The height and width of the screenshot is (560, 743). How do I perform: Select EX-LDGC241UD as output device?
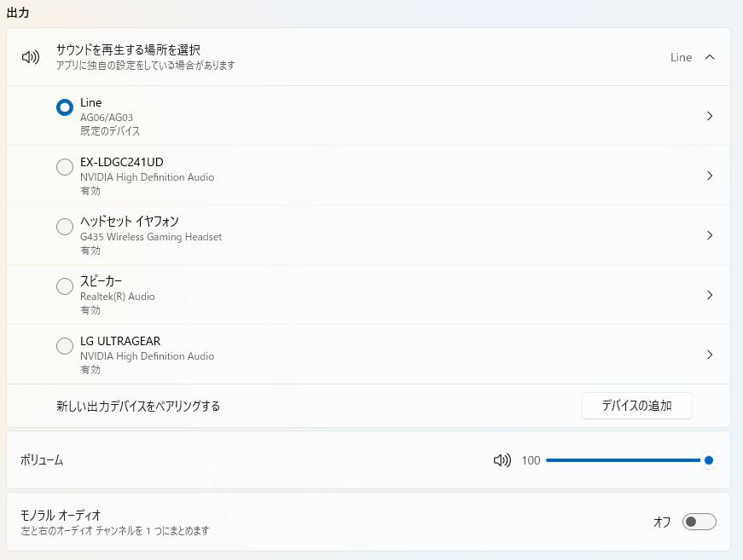coord(64,167)
